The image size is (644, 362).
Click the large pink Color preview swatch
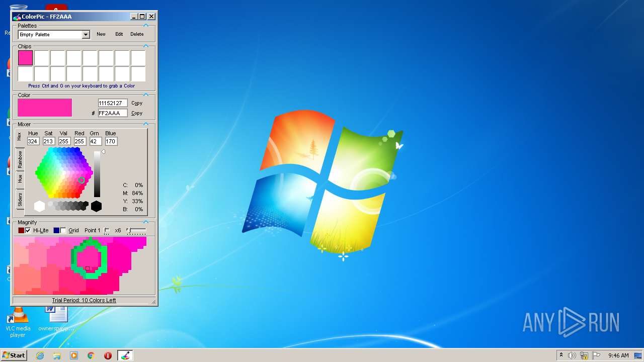(x=45, y=108)
